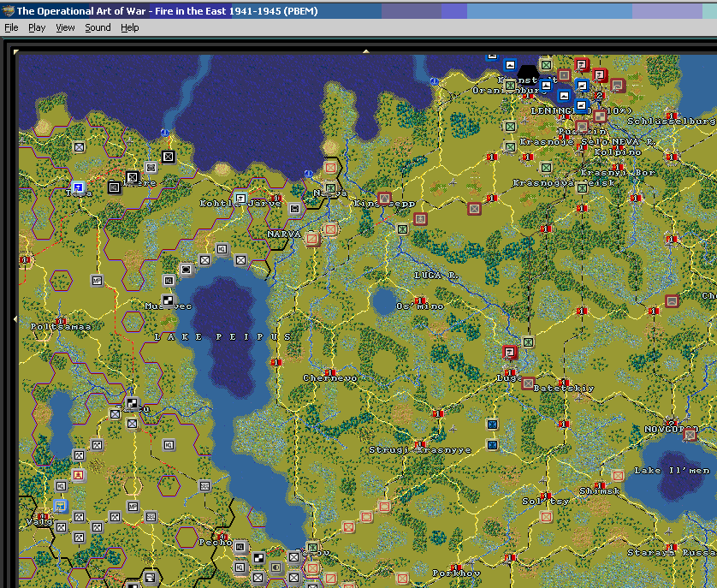717x588 pixels.
Task: Open the File menu
Action: [x=11, y=28]
